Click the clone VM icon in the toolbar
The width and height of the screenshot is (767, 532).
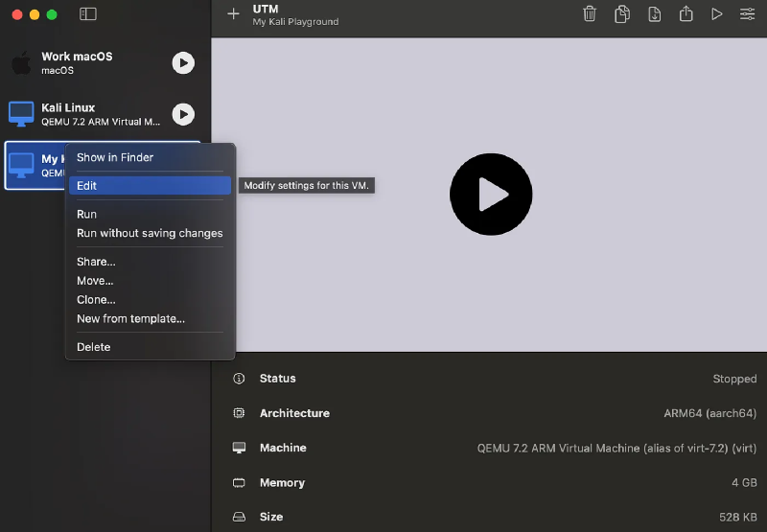tap(622, 14)
